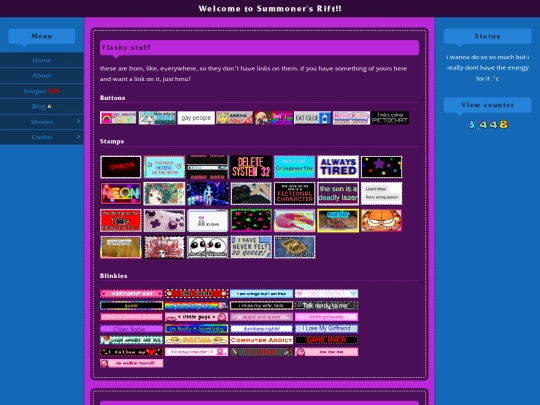540x405 pixels.
Task: Click the 'I am cringe but I am free' blinkie
Action: click(261, 293)
